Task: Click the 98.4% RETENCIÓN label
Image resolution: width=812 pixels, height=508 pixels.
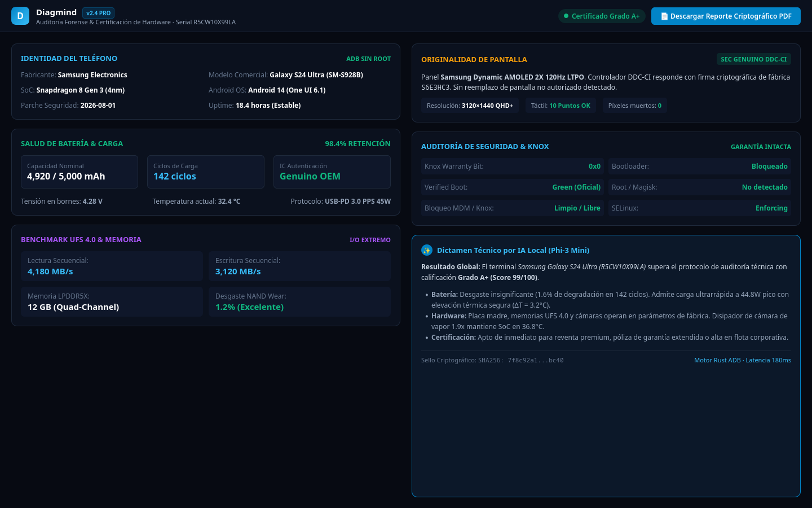Action: click(358, 143)
